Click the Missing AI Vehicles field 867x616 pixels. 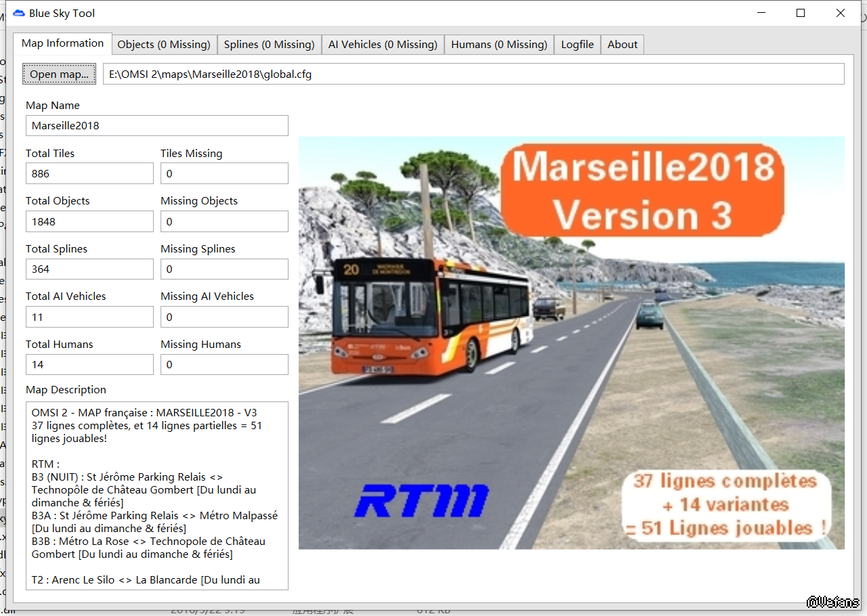(x=224, y=317)
